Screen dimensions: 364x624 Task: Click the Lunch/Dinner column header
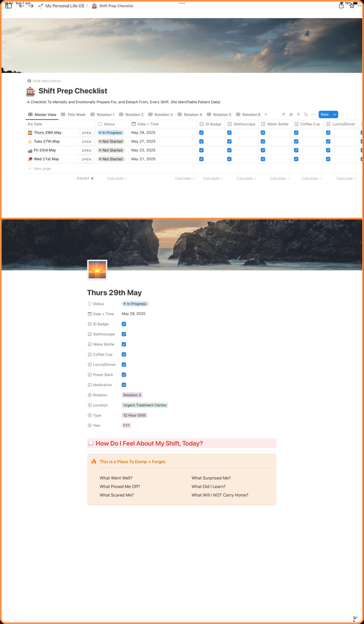[341, 124]
